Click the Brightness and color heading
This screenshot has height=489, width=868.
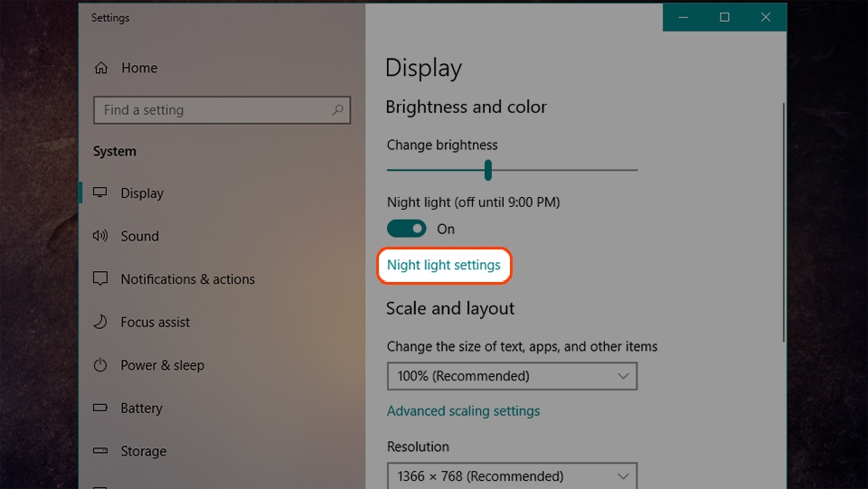467,107
